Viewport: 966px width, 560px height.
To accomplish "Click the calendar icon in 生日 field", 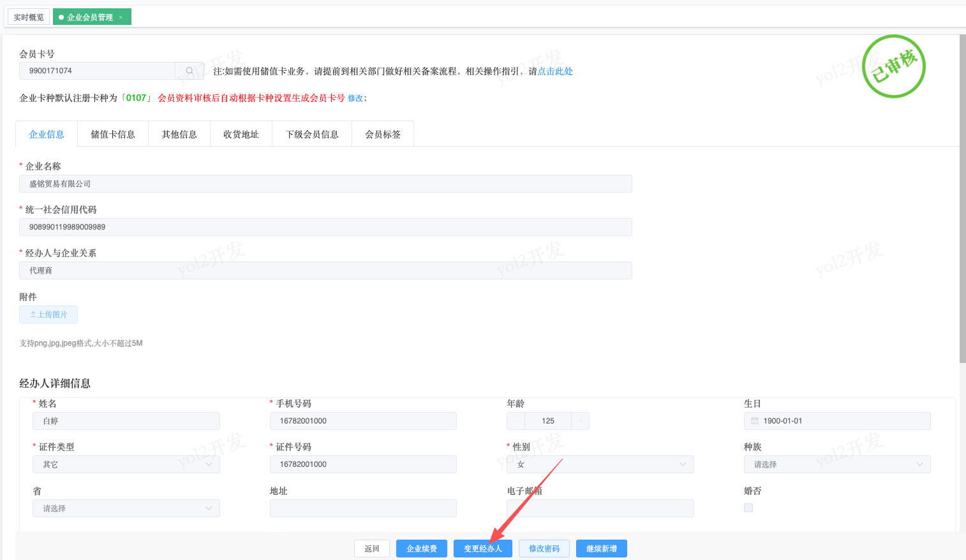I will coord(755,421).
